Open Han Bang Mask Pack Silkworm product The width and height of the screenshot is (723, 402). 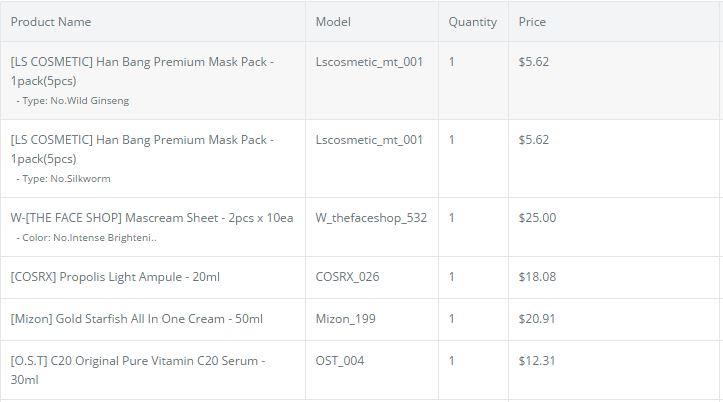[x=142, y=148]
